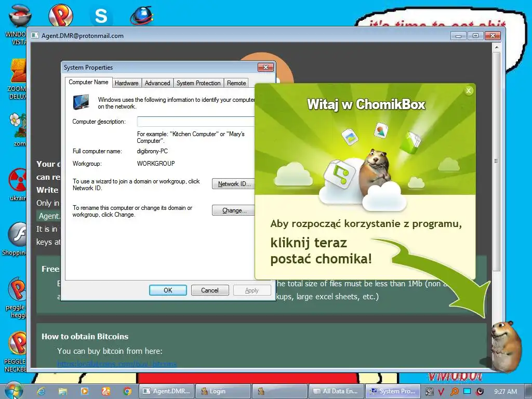
Task: Open the Peggle icon at top of desktop
Action: tap(60, 16)
